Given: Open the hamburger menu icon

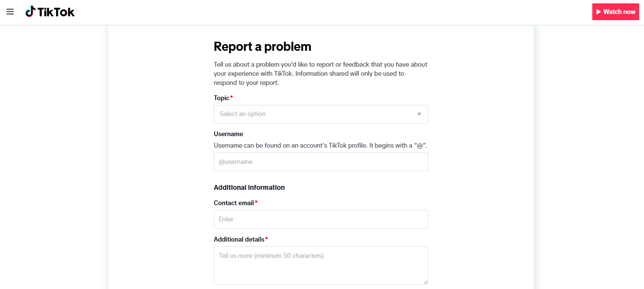Looking at the screenshot, I should 10,12.
